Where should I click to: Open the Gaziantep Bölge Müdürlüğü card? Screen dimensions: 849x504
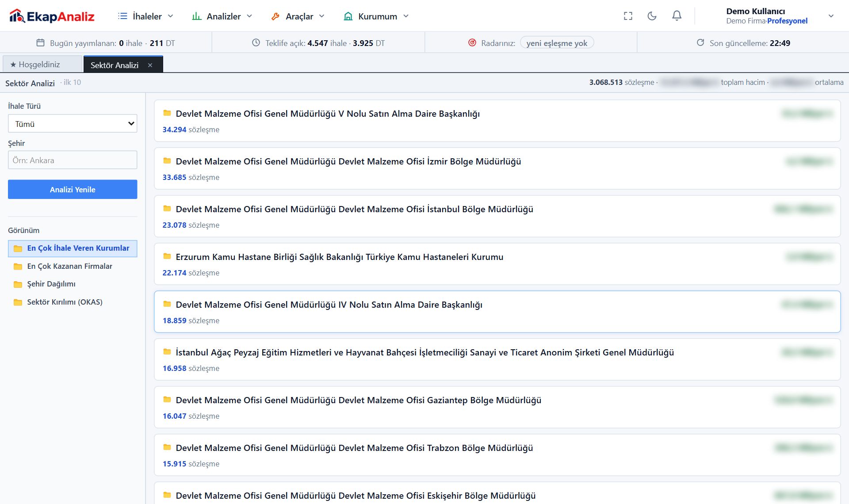(x=497, y=407)
